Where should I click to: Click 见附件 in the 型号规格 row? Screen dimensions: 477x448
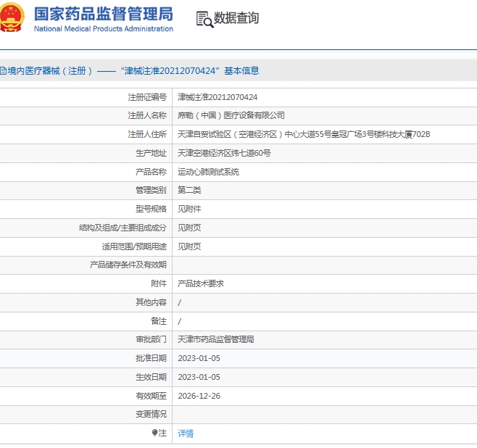click(x=189, y=209)
